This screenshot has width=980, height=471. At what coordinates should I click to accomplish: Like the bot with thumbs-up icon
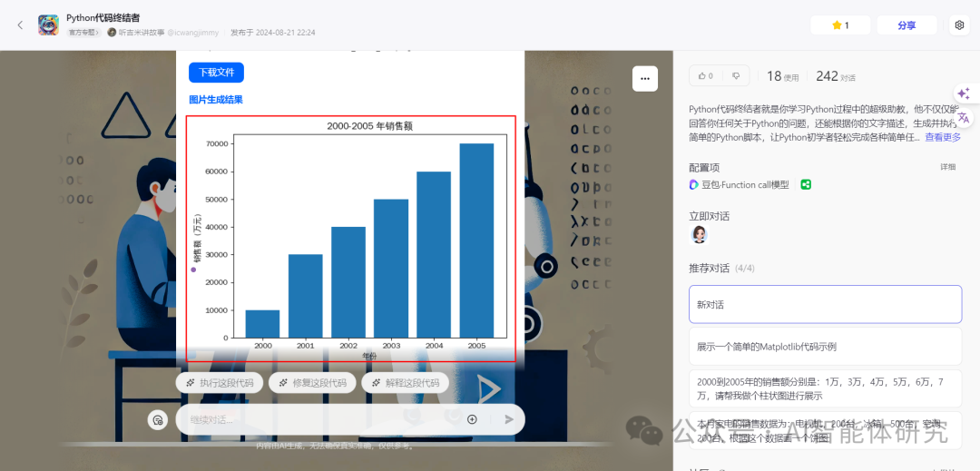point(706,75)
